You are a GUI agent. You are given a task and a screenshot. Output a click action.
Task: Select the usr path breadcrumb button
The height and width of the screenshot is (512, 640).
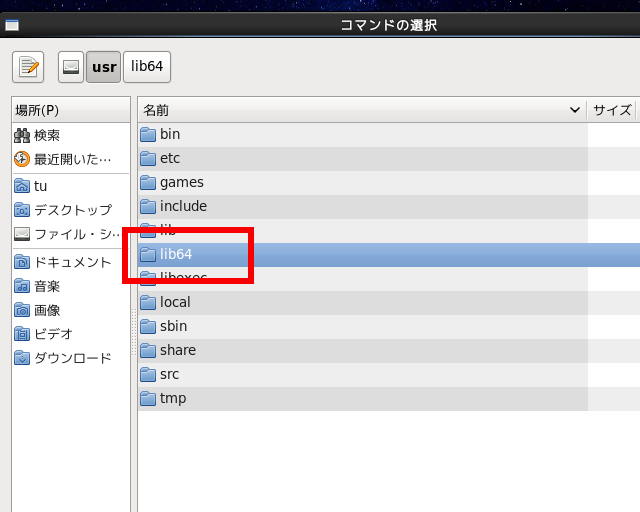click(104, 67)
